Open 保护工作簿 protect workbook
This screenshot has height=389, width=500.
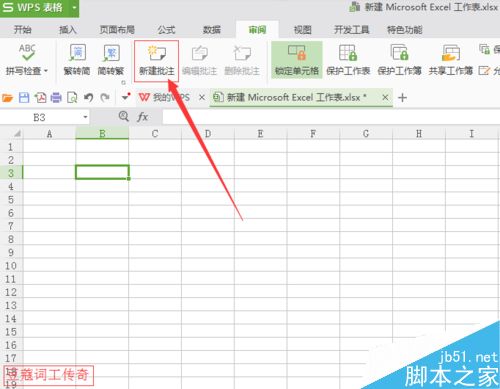pos(399,60)
